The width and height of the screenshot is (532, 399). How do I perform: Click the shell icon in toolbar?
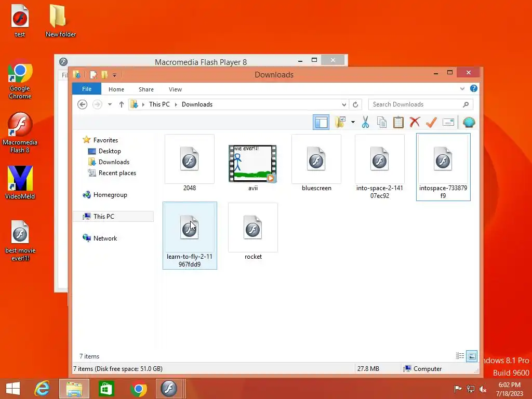pyautogui.click(x=469, y=122)
